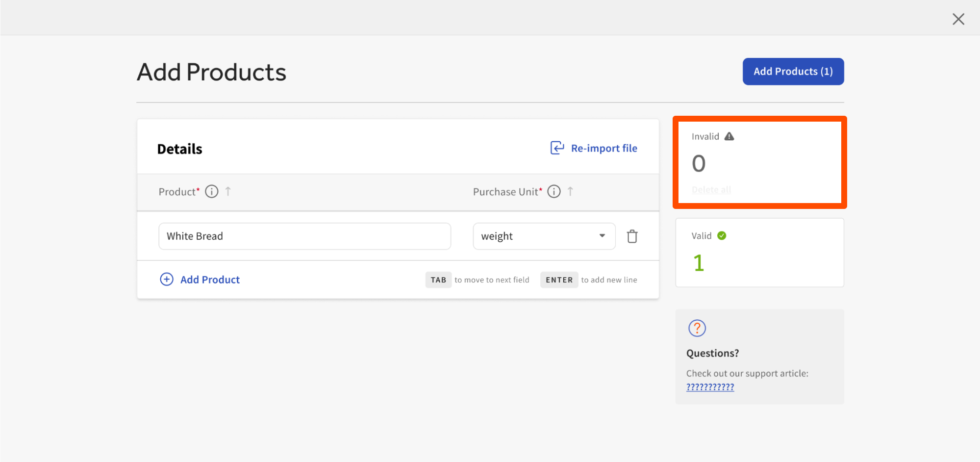
Task: Click the green Valid checkmark icon
Action: (x=721, y=235)
